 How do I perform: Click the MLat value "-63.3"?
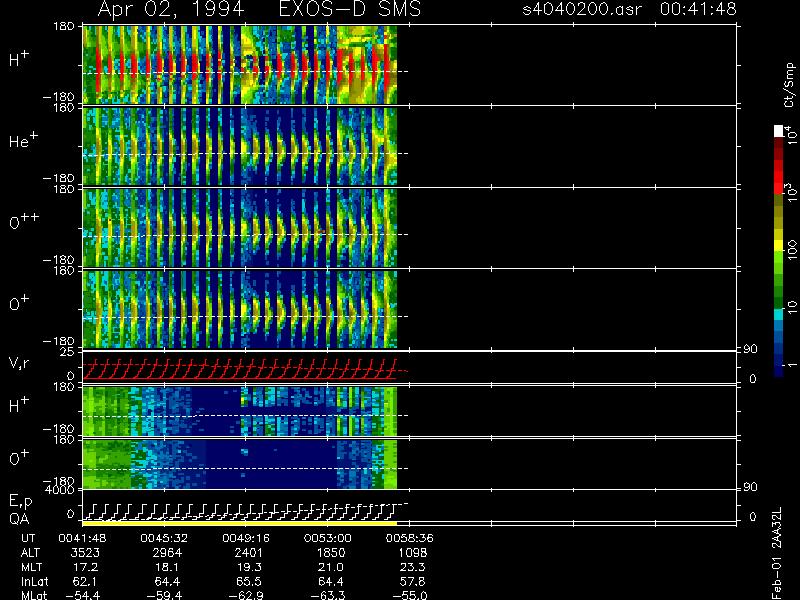[328, 595]
